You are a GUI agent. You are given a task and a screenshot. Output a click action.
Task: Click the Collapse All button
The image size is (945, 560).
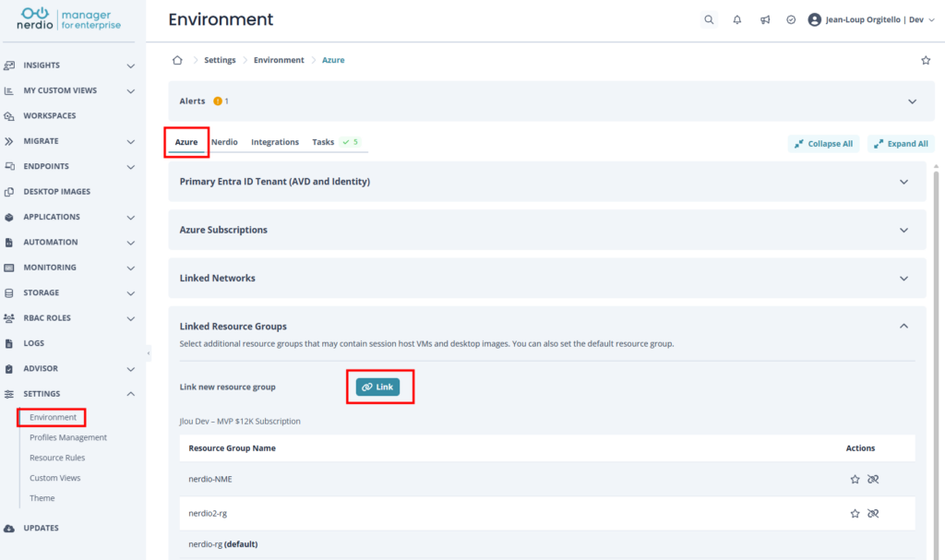pyautogui.click(x=823, y=144)
